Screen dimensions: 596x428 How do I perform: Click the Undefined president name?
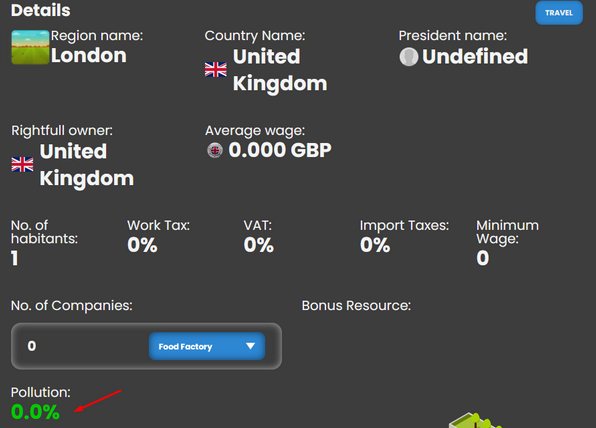point(475,57)
